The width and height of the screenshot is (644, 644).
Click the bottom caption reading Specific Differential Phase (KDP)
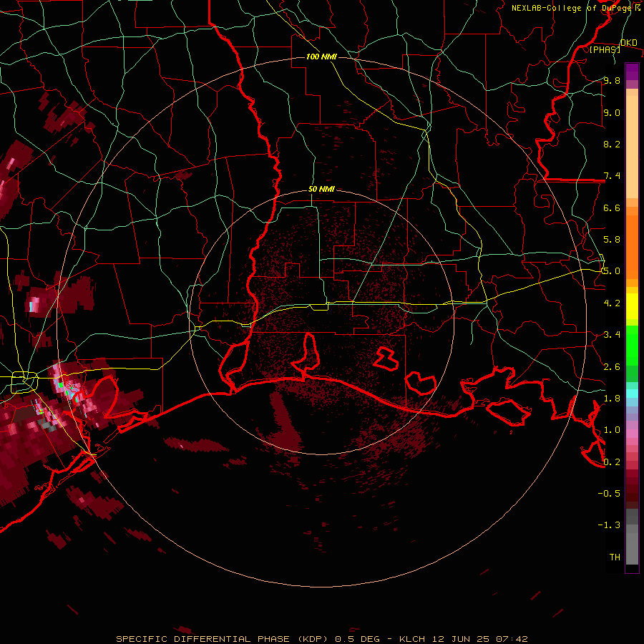pos(223,639)
